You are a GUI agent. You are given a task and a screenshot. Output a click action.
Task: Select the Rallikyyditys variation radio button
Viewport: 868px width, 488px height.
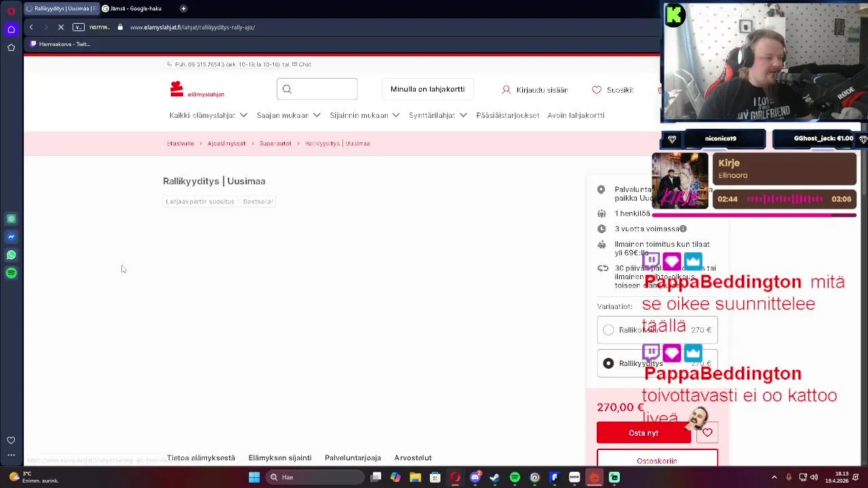point(608,364)
